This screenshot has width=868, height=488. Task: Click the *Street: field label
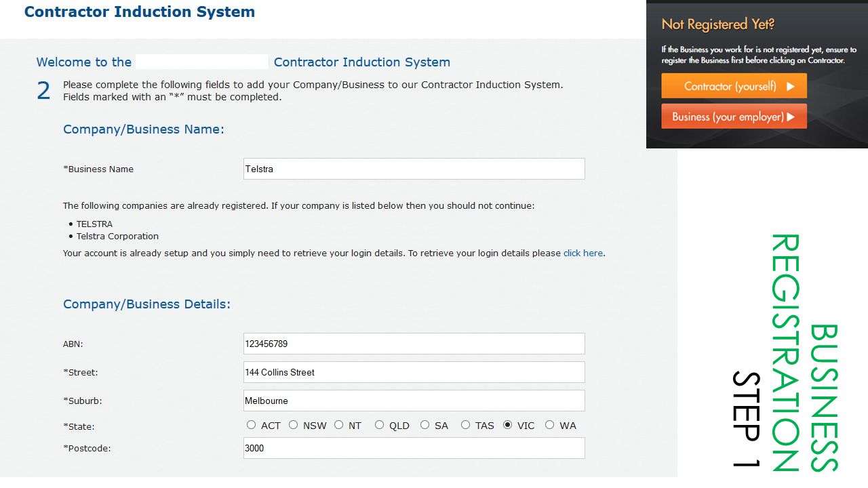pyautogui.click(x=80, y=372)
